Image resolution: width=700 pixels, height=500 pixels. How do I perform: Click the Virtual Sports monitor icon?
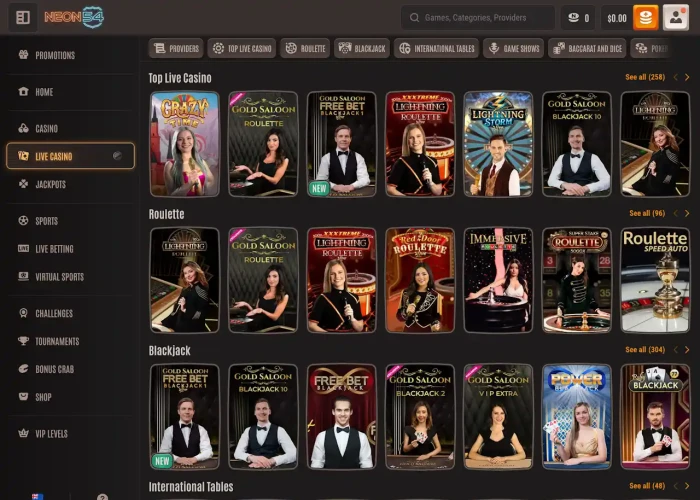[24, 276]
